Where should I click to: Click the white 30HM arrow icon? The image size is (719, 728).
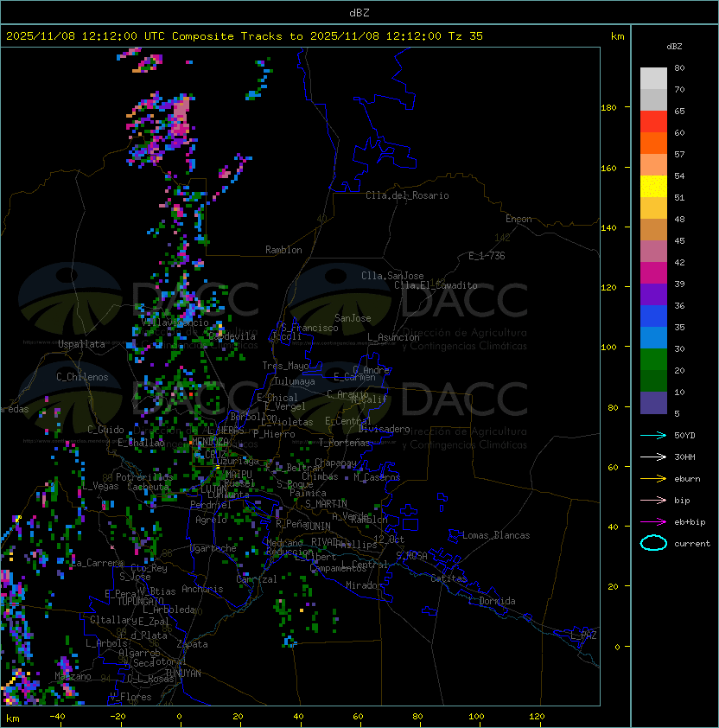[653, 457]
